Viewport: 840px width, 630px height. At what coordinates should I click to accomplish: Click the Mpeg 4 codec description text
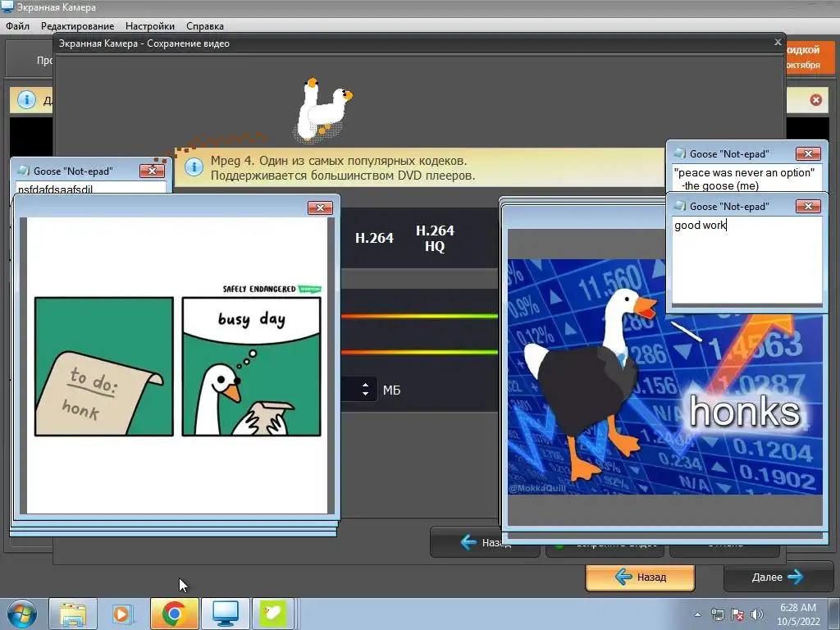click(343, 167)
